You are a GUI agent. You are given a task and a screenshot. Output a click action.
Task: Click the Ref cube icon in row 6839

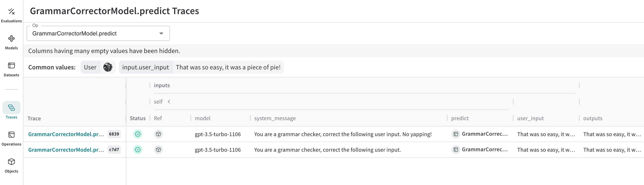[158, 134]
